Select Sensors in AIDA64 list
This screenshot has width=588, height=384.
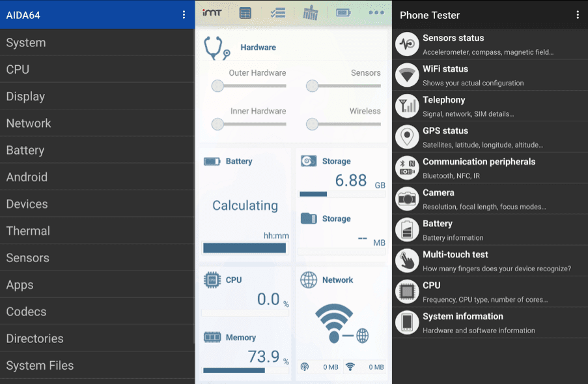tap(97, 258)
